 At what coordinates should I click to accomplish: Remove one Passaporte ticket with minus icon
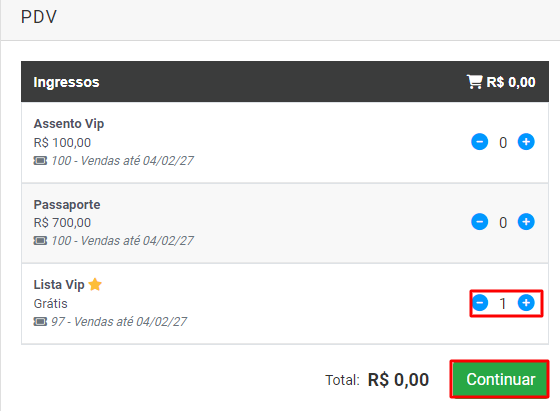[x=479, y=222]
